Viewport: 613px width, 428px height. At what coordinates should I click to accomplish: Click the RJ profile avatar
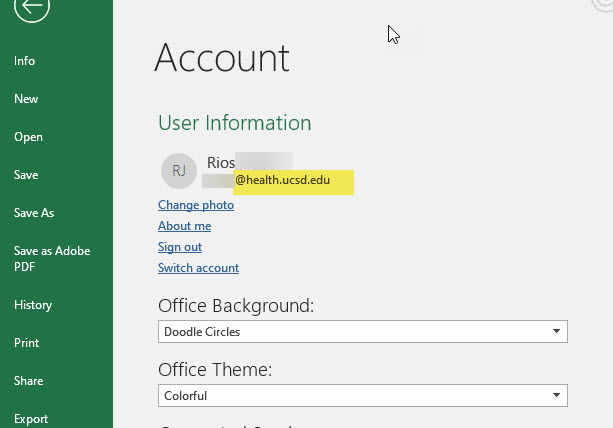pos(179,171)
